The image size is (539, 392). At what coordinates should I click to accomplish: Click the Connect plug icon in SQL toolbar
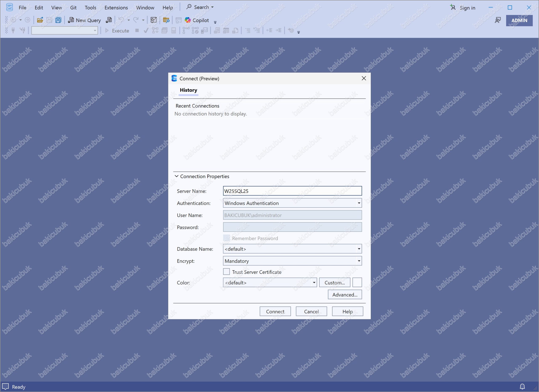tap(13, 30)
